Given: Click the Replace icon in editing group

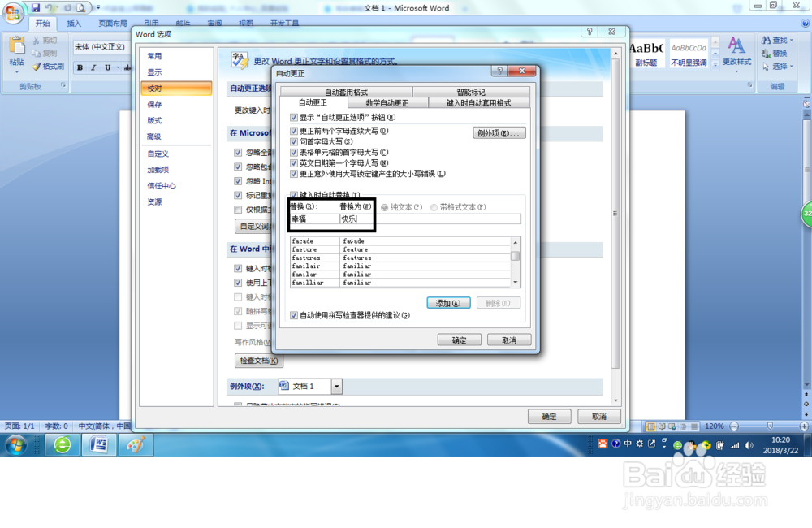Looking at the screenshot, I should click(x=766, y=54).
